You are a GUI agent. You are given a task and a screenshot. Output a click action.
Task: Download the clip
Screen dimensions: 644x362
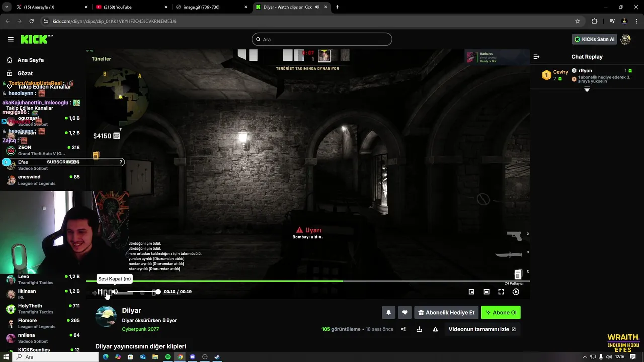[419, 329]
